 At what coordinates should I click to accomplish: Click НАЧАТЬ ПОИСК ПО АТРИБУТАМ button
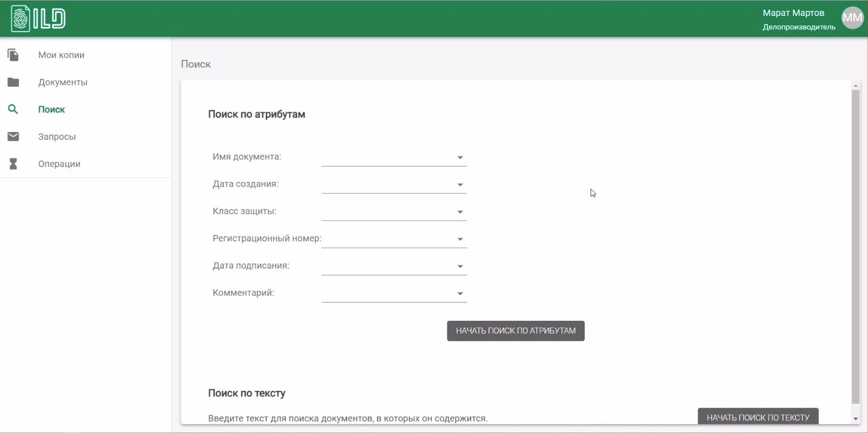click(515, 331)
